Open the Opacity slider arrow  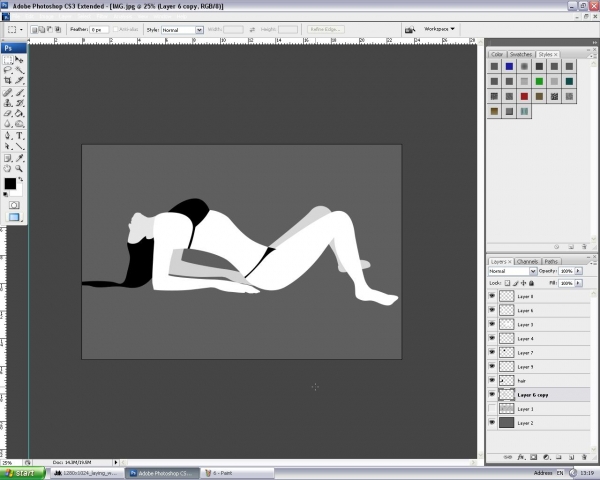pyautogui.click(x=579, y=271)
